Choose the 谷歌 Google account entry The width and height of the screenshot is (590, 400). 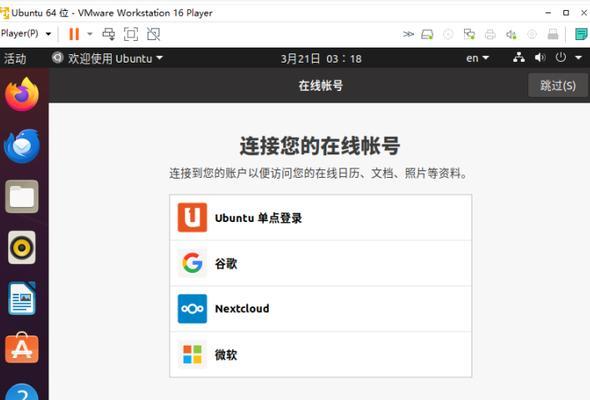point(321,263)
